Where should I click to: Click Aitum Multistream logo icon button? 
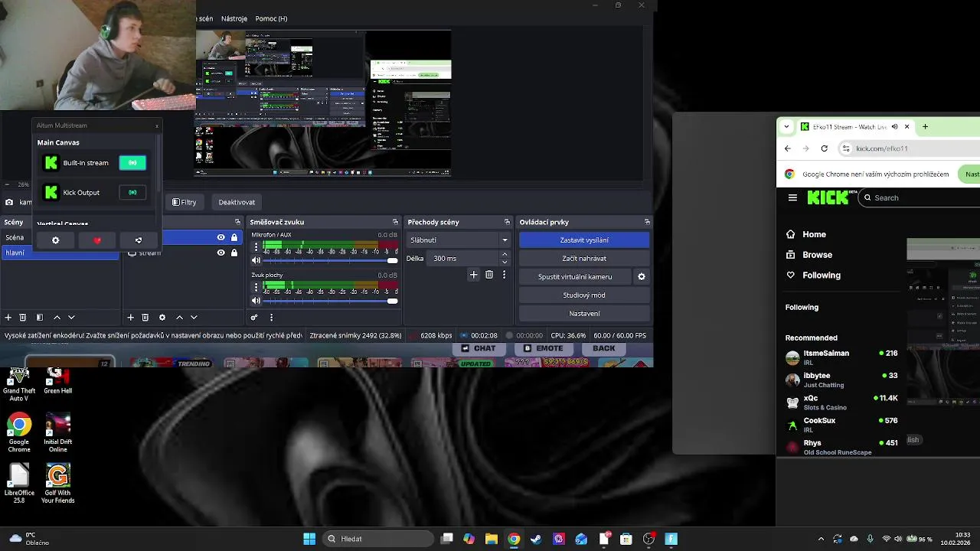click(x=139, y=240)
